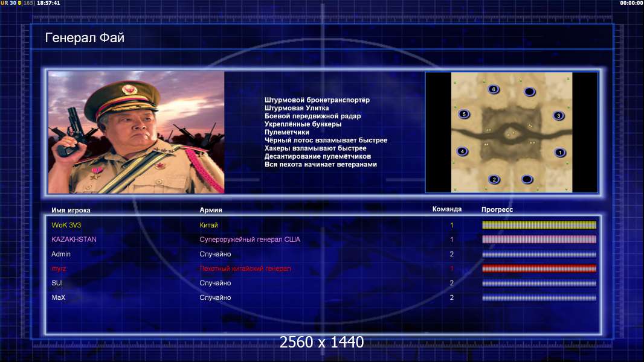The image size is (644, 362).
Task: Click "Чёрный лотос взламывает быстрее"
Action: tap(326, 140)
